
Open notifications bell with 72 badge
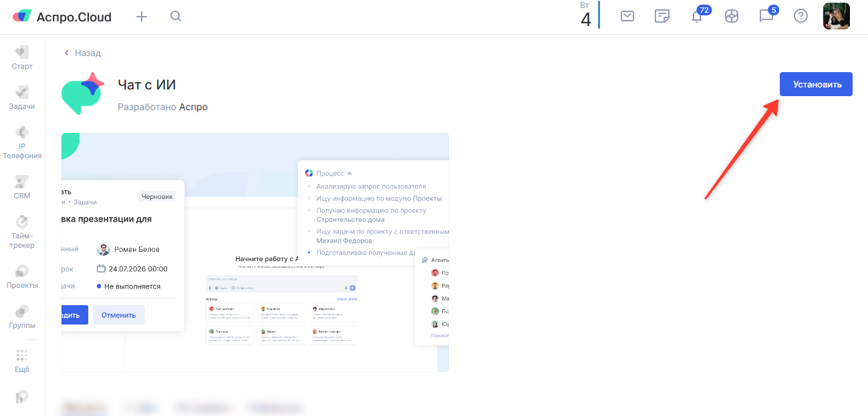coord(697,16)
